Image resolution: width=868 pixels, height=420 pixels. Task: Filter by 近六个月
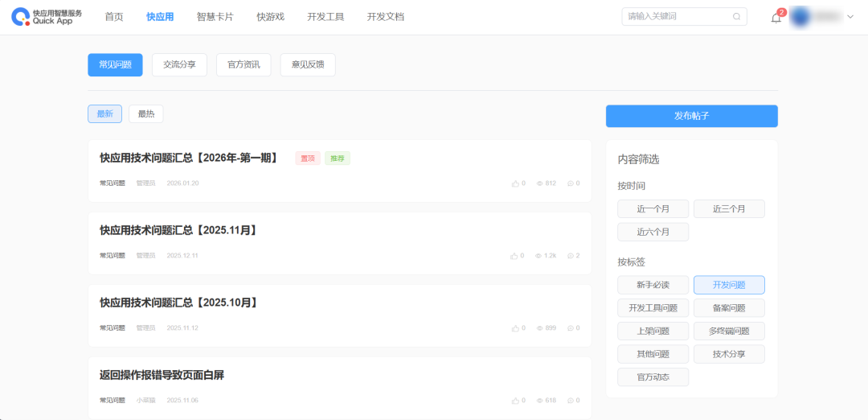point(653,232)
